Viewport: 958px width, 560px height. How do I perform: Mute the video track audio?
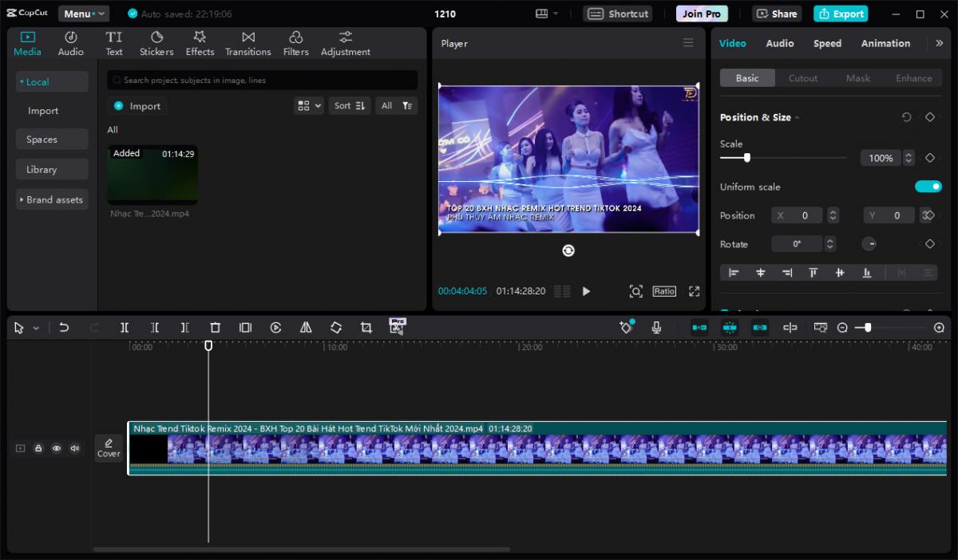click(x=75, y=448)
